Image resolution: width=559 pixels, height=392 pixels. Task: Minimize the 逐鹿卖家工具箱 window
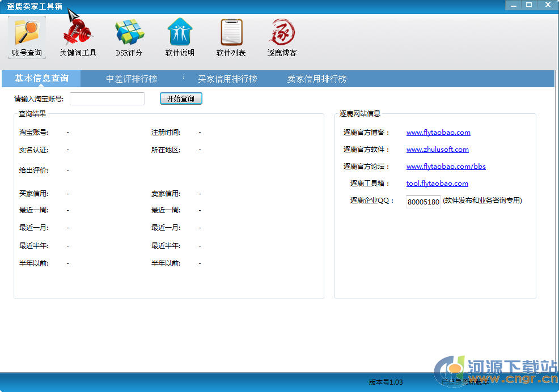pos(513,5)
